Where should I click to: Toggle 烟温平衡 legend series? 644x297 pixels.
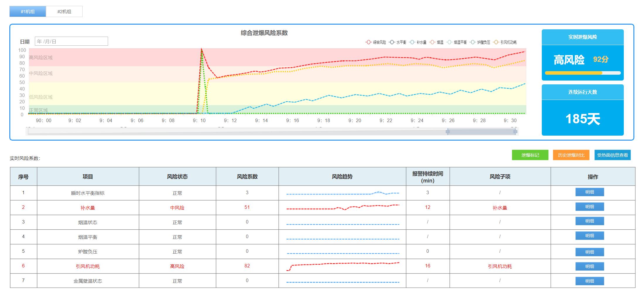click(x=457, y=42)
